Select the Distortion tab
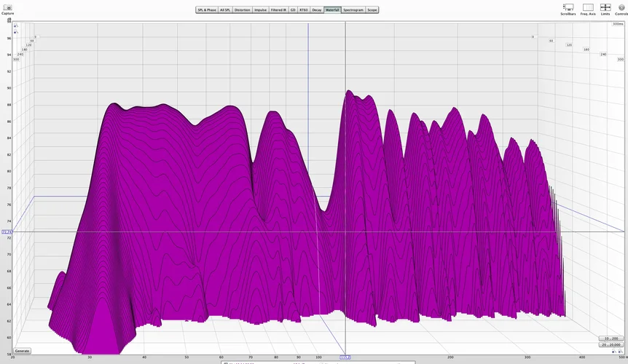Viewport: 628px width, 364px height. [242, 10]
